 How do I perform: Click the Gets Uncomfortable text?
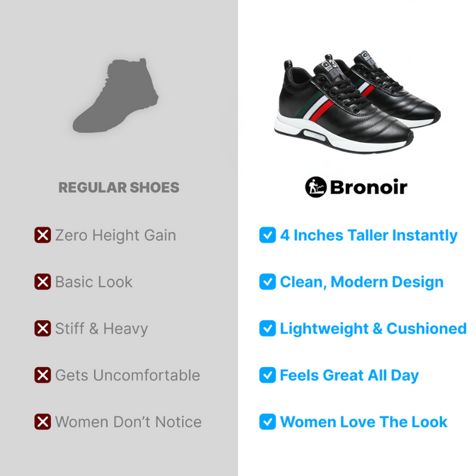[x=128, y=376]
